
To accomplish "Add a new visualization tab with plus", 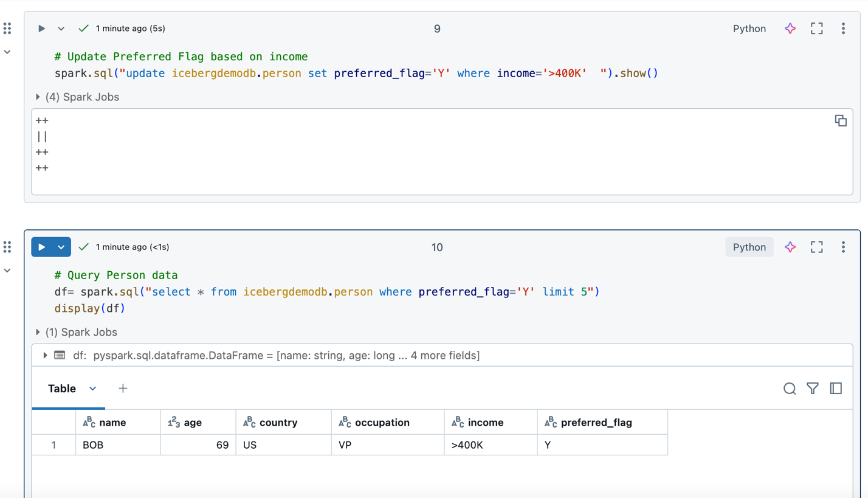I will (123, 389).
